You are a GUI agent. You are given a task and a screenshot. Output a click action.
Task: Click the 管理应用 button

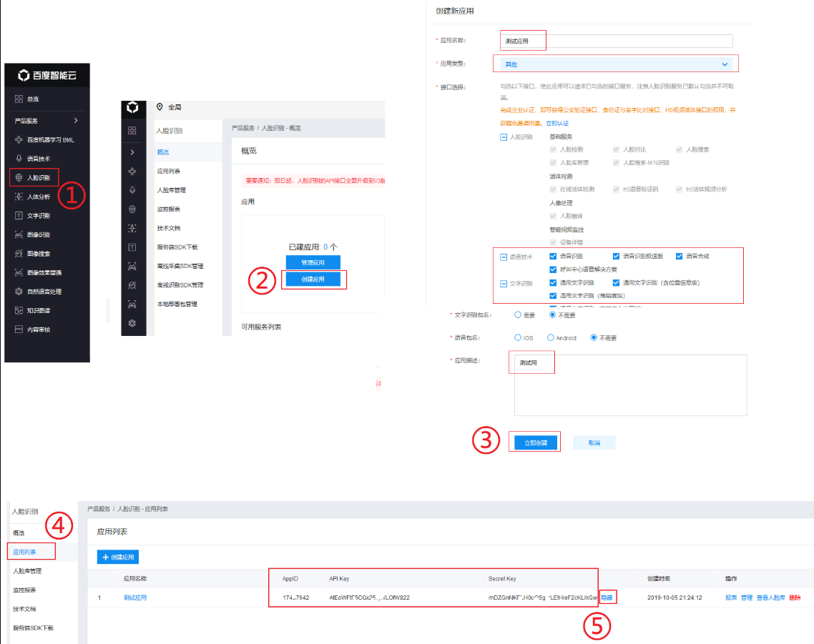click(313, 262)
